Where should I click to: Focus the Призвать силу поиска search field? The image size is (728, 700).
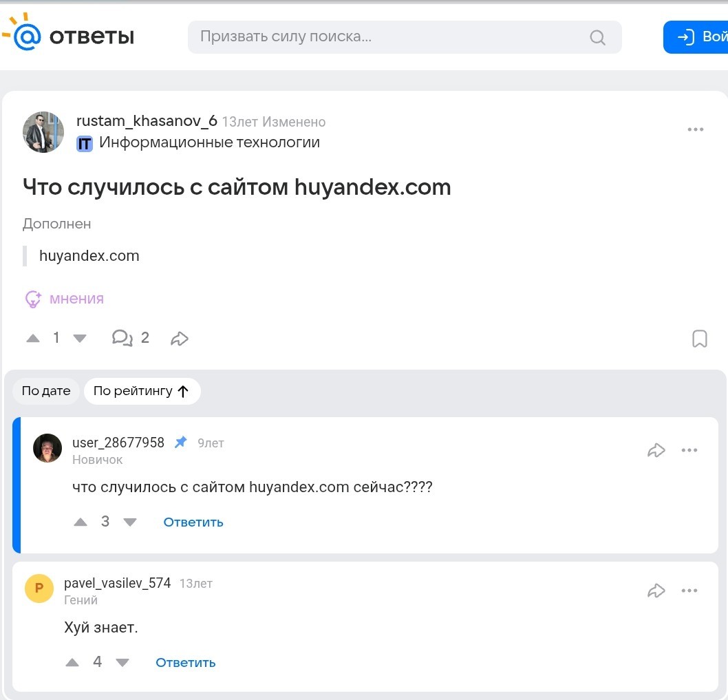pos(405,37)
